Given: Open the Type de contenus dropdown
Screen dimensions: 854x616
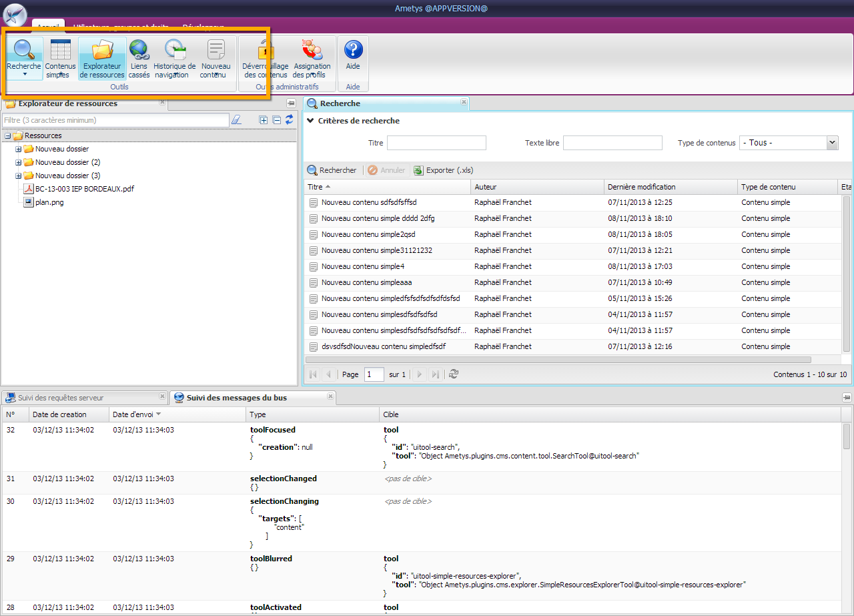Looking at the screenshot, I should click(831, 143).
